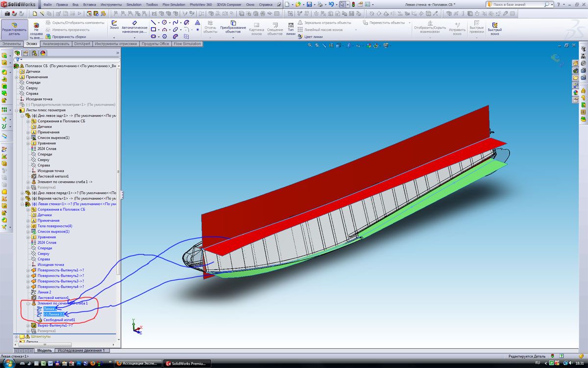
Task: Select 2024 Сплав material under Левая стенка
Action: pos(43,242)
